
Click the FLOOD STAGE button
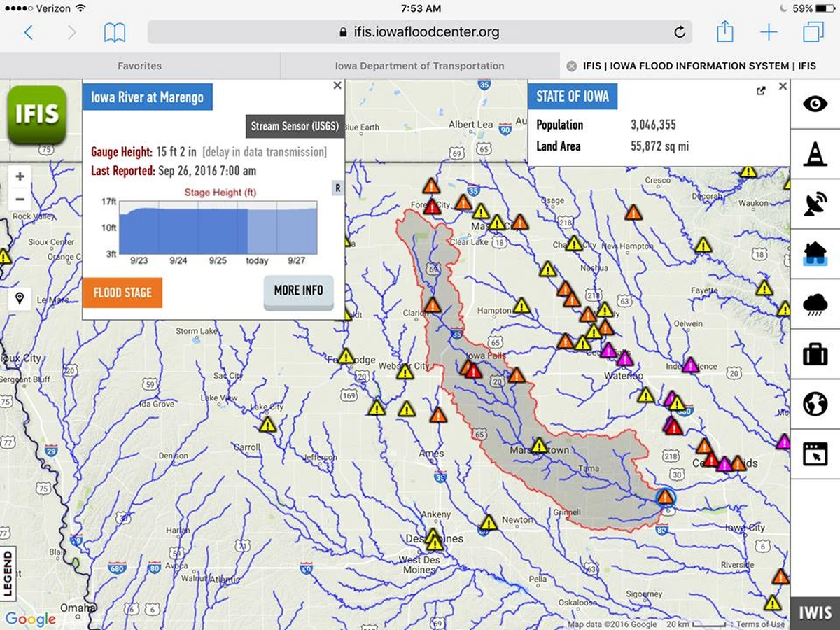122,293
